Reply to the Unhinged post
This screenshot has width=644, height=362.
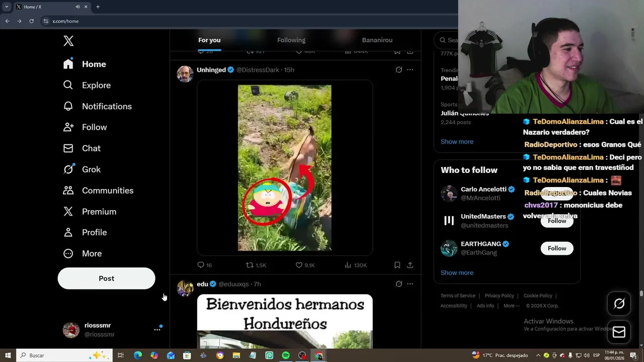tap(204, 265)
